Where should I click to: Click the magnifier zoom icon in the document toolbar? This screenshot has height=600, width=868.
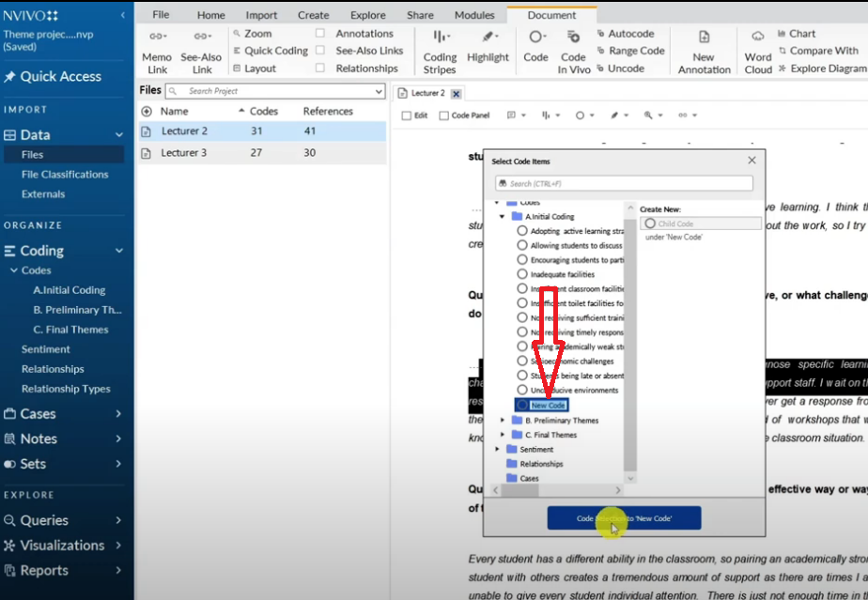[648, 115]
